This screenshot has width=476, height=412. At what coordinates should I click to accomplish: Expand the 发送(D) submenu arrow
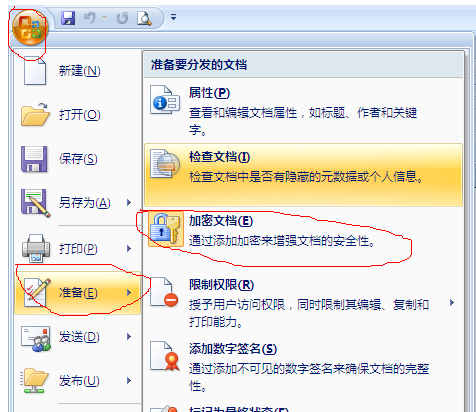click(129, 337)
